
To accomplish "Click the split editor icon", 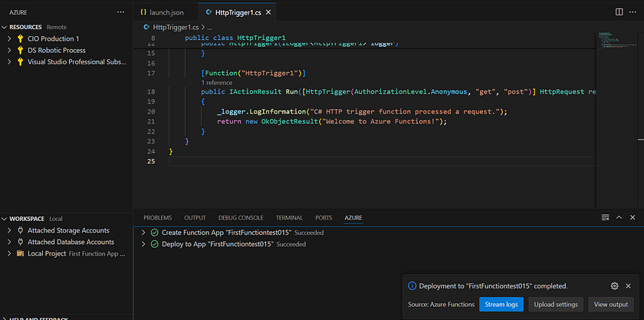I will [619, 12].
